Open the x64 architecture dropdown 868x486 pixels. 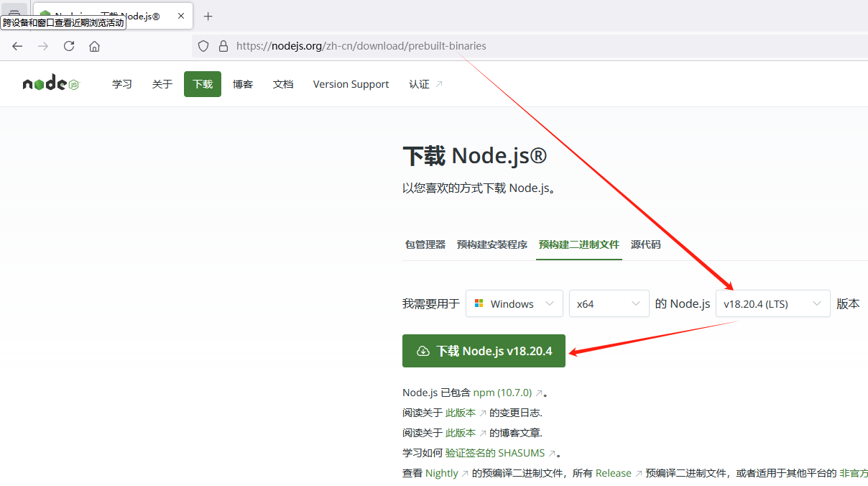(609, 303)
